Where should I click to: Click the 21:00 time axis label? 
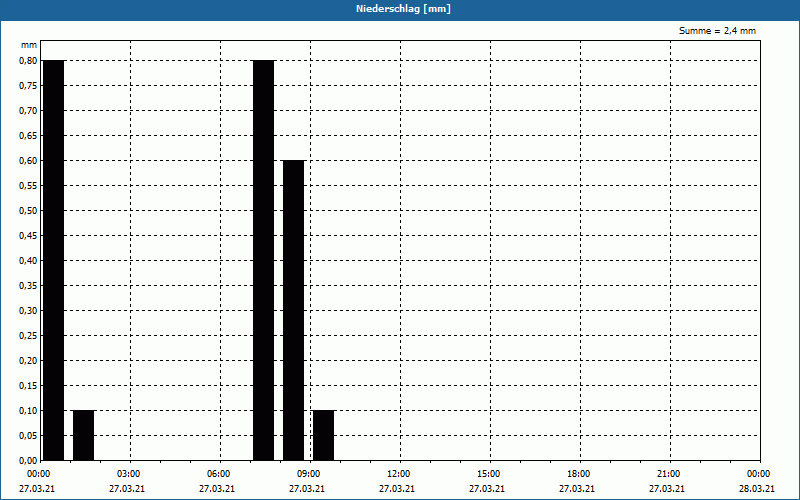click(x=668, y=474)
